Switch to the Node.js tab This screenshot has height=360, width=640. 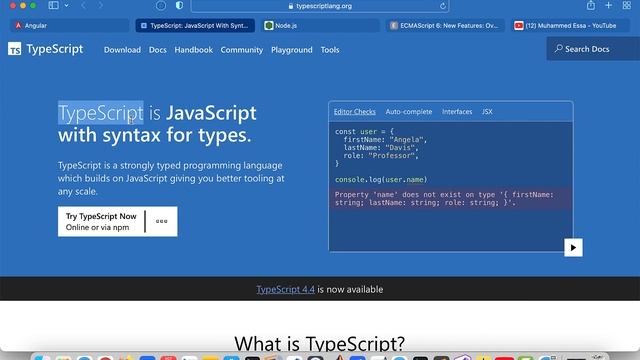(320, 25)
